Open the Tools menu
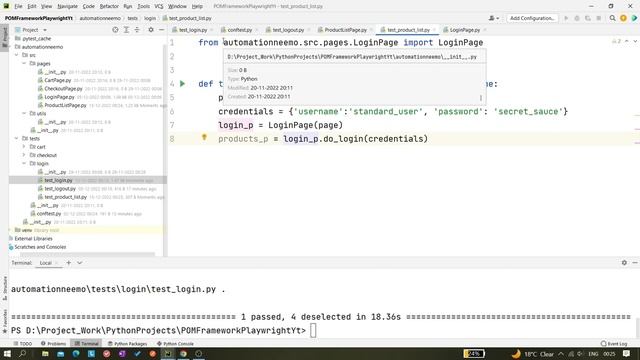The width and height of the screenshot is (640, 360). coord(143,6)
